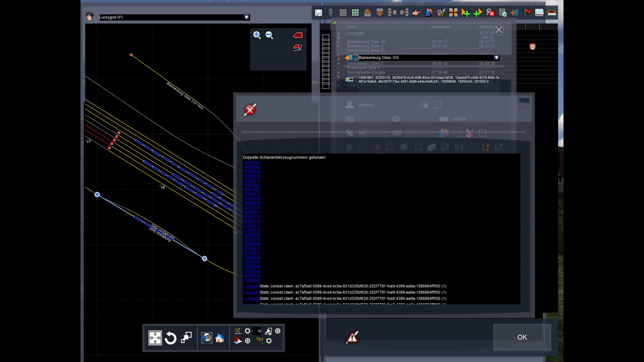This screenshot has height=362, width=644.
Task: Toggle the TS14 axis radio button
Action: 269,341
